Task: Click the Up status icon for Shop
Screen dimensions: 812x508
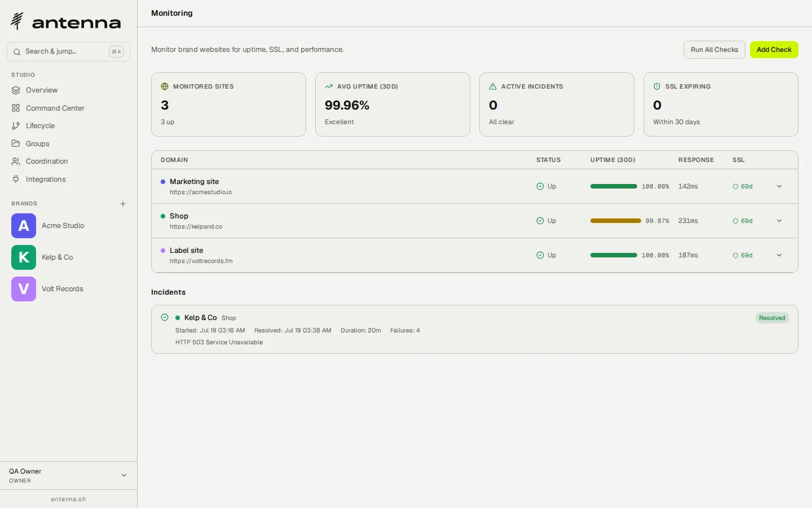Action: click(540, 221)
